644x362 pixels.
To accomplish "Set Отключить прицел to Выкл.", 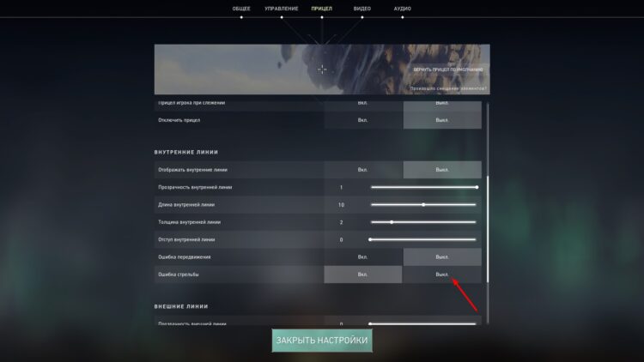I will pyautogui.click(x=442, y=120).
